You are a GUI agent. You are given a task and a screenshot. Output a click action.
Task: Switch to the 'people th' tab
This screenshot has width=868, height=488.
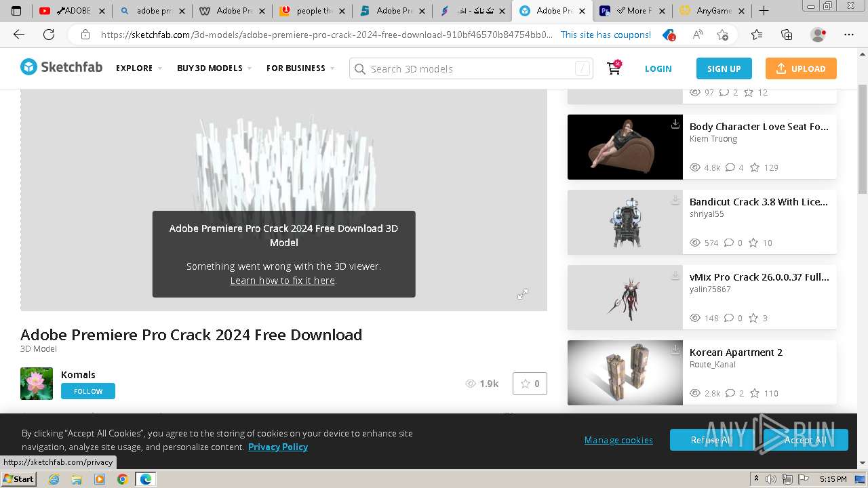[x=312, y=11]
